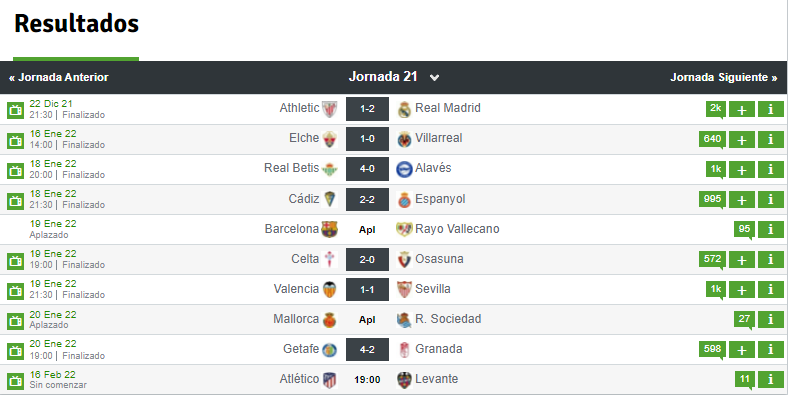Click TV icon for Athletic vs Real Madrid
The height and width of the screenshot is (395, 788).
(x=16, y=110)
